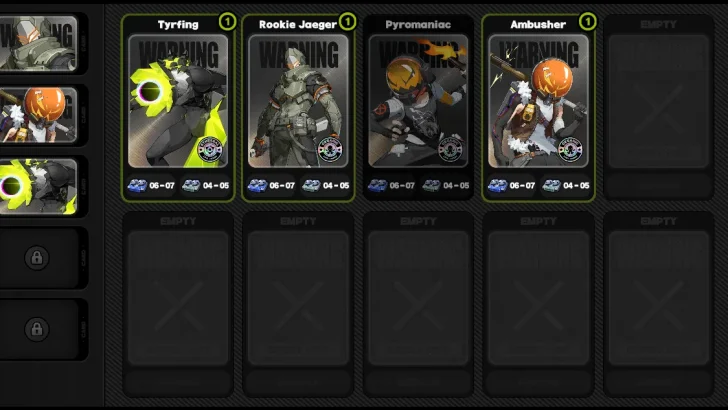The width and height of the screenshot is (728, 410).
Task: Click the gray 04-05 icon under Rookie Jaeger
Action: coord(311,185)
